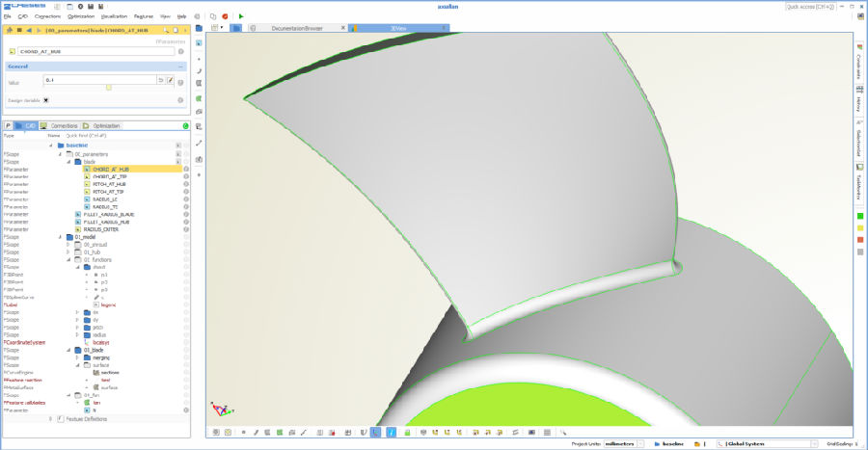This screenshot has width=868, height=450.
Task: Toggle the visibility circle in the 01_hub row
Action: click(x=186, y=252)
